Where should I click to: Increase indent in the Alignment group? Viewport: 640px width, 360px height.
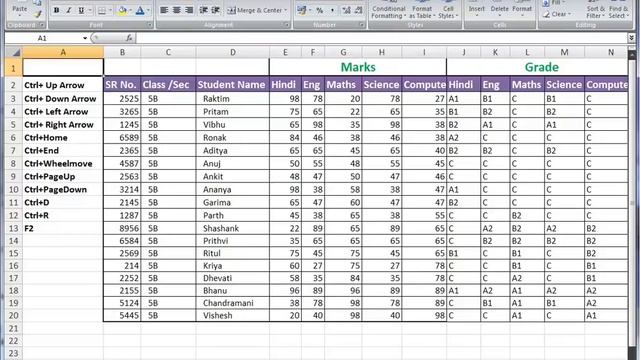pyautogui.click(x=216, y=10)
